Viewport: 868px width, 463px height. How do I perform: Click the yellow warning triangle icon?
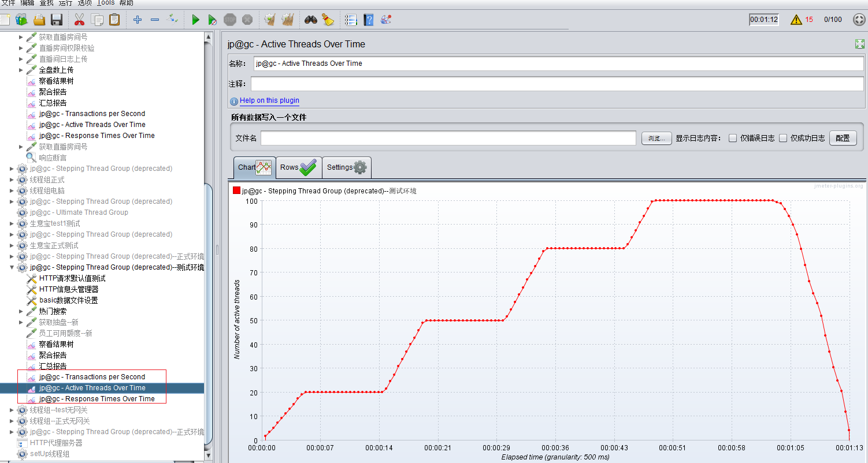pyautogui.click(x=796, y=20)
